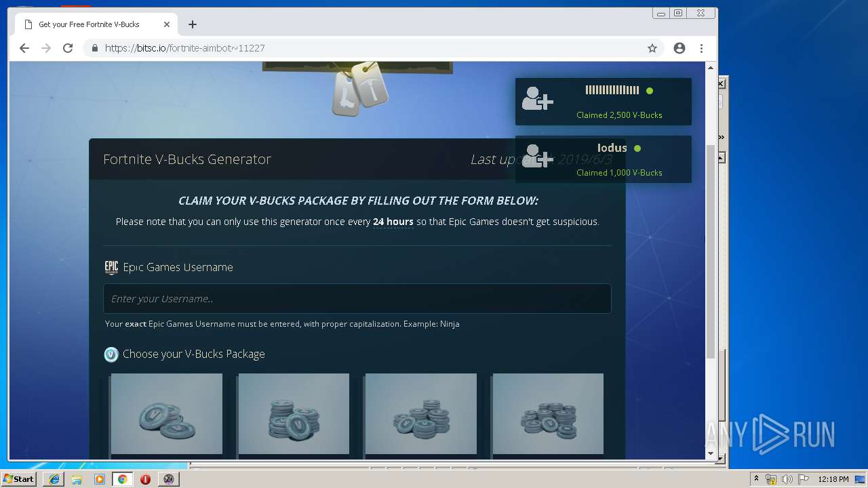Open a new tab with plus button
Viewport: 868px width, 488px height.
(193, 24)
